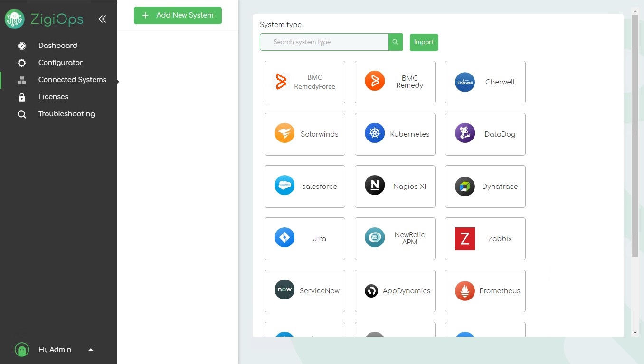Select the DataDog system type

(485, 134)
